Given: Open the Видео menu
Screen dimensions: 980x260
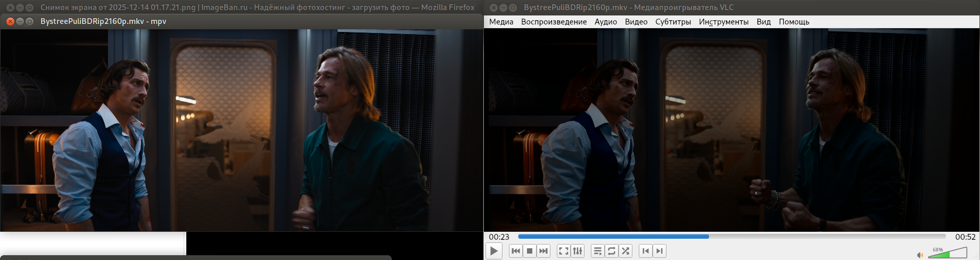Looking at the screenshot, I should (x=636, y=22).
